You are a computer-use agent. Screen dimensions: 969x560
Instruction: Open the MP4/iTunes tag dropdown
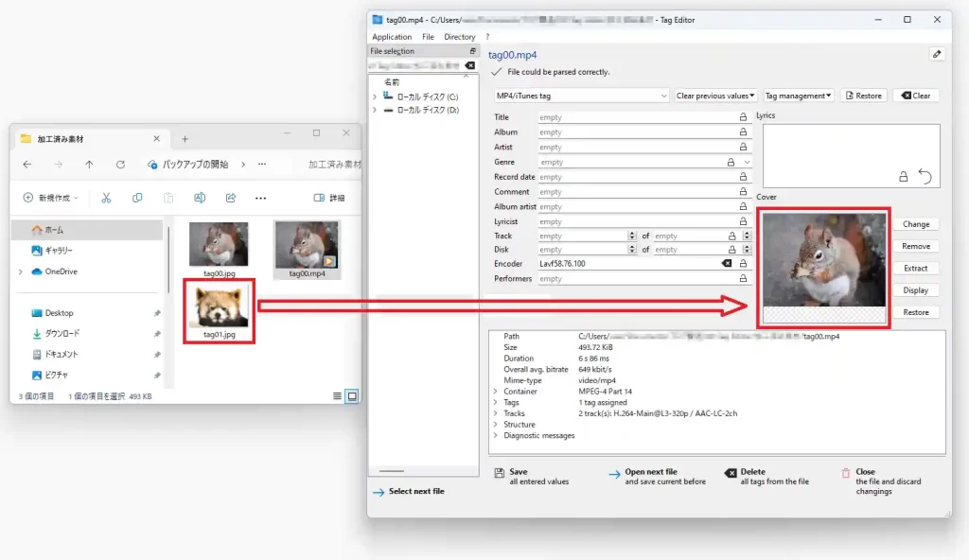[x=582, y=96]
